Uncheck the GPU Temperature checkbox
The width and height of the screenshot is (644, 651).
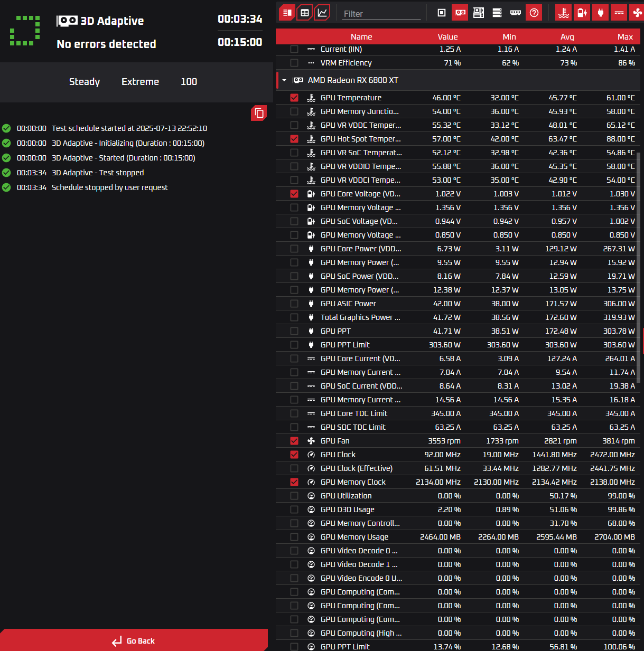[294, 98]
